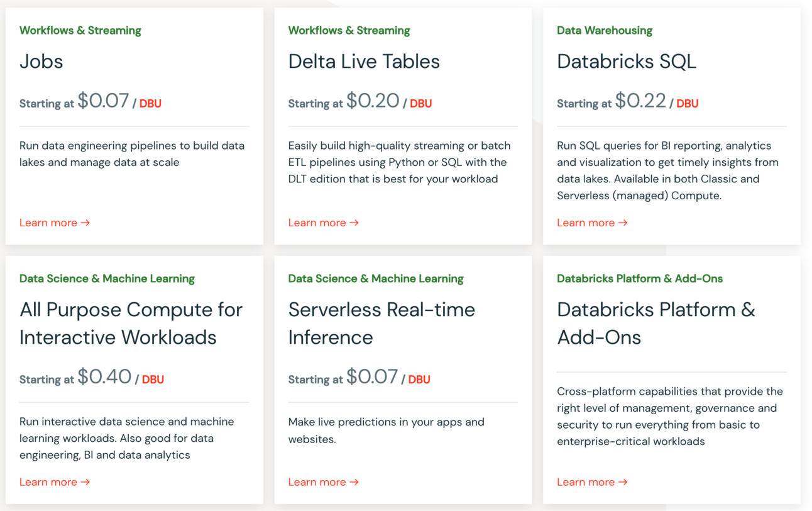Image resolution: width=812 pixels, height=511 pixels.
Task: Click Learn more under Databricks Platform & Add-Ons
Action: (x=592, y=482)
